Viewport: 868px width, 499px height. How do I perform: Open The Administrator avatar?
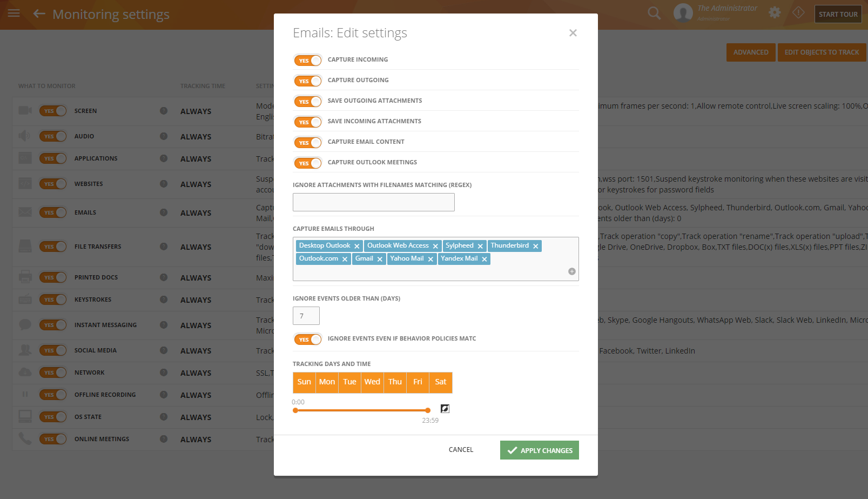pyautogui.click(x=683, y=13)
